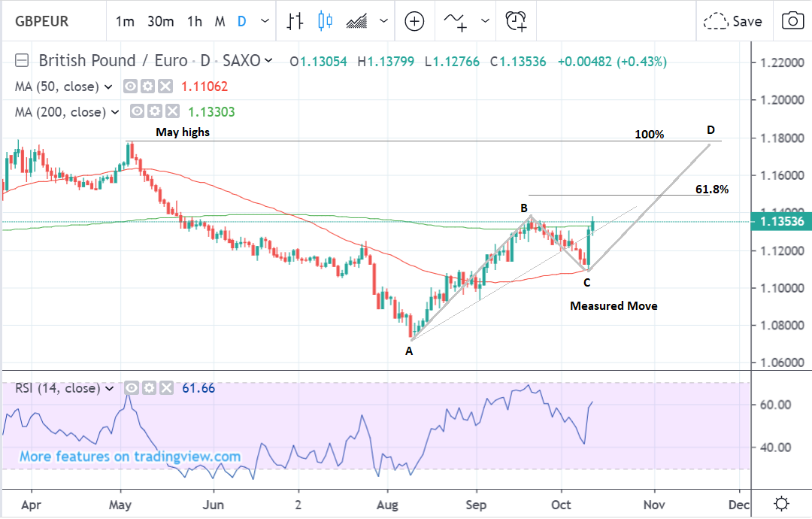Open chart settings via the gear icon at the bottom right
Screen dimensions: 812x519
[782, 502]
